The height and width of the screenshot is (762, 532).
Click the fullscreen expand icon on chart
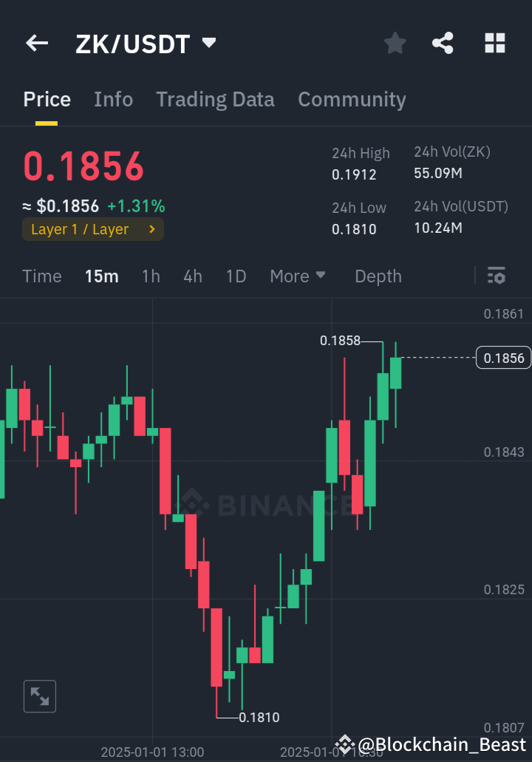[x=39, y=696]
